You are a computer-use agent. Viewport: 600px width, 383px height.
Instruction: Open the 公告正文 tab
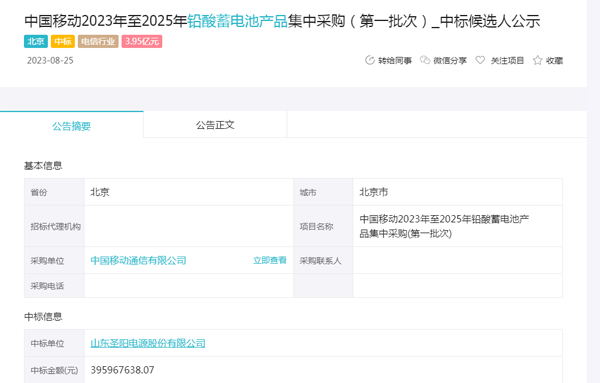click(x=215, y=125)
